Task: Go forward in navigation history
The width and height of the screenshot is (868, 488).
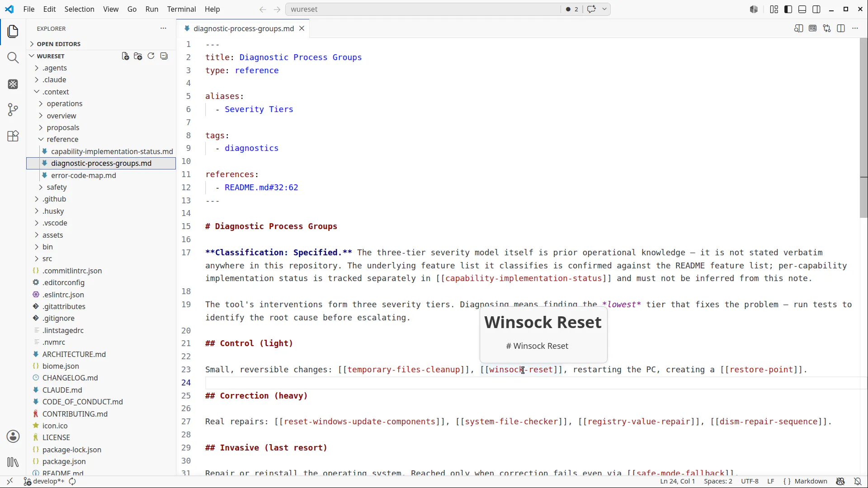Action: (277, 9)
